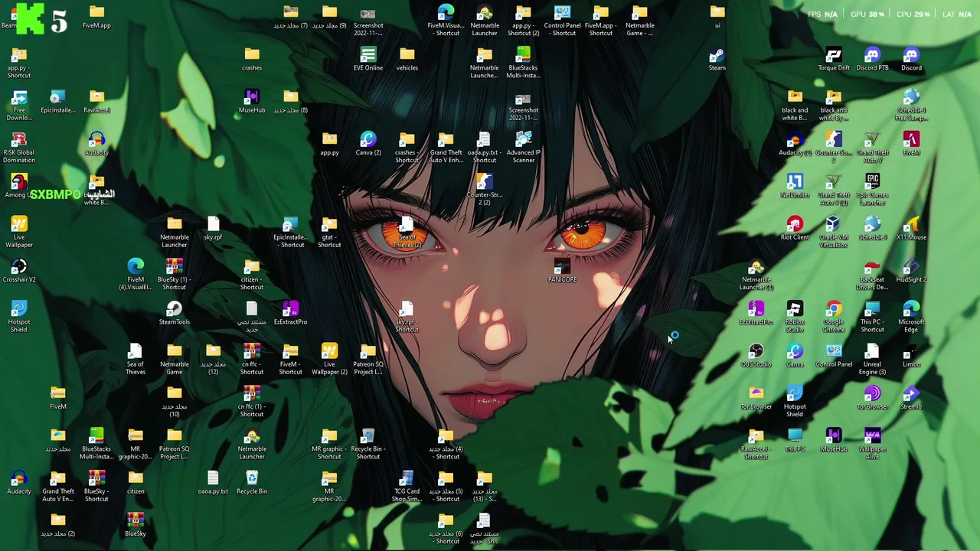Launch Roblox Studio
Viewport: 980px width, 551px height.
[x=795, y=316]
